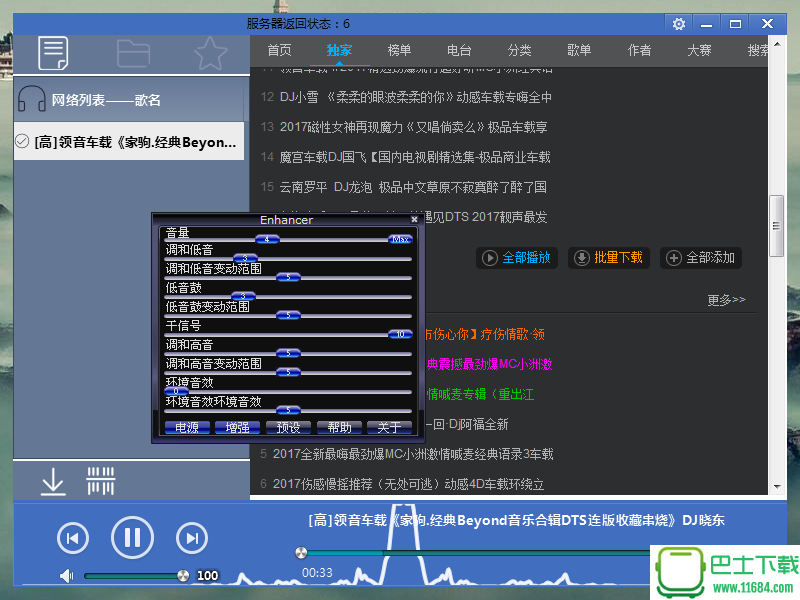Mute with the speaker volume icon
The width and height of the screenshot is (800, 600).
pyautogui.click(x=66, y=576)
